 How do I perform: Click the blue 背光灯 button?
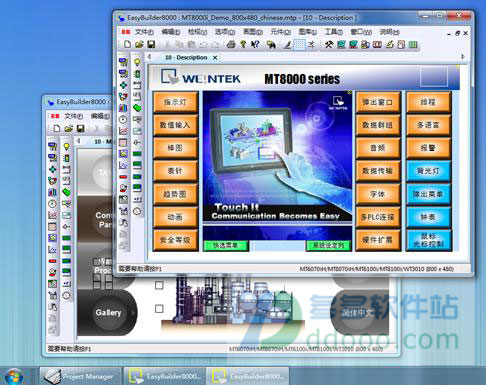coord(428,171)
